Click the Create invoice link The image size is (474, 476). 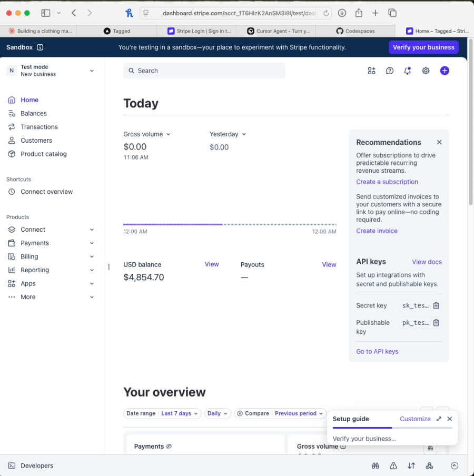[x=377, y=231]
